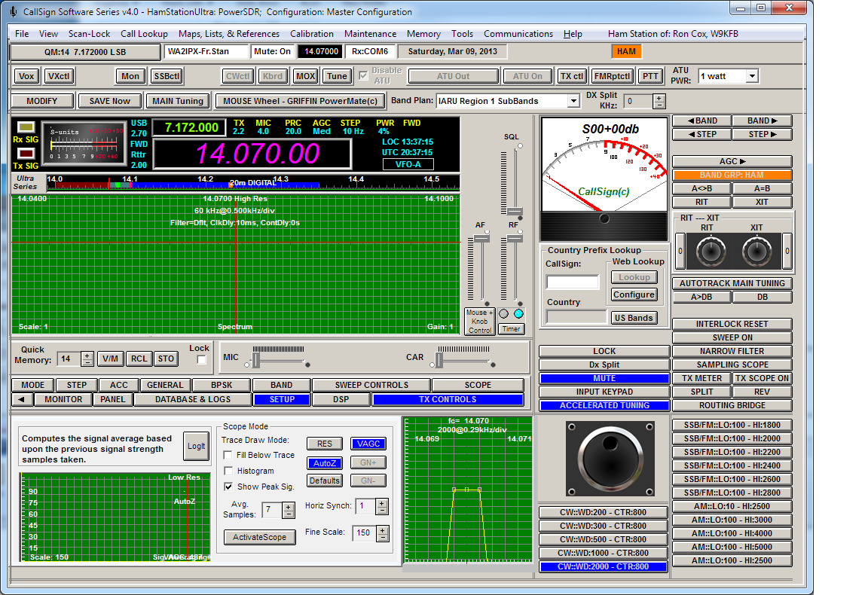Click the Tx SIG indicator lamp
This screenshot has height=595, width=868.
click(x=26, y=154)
